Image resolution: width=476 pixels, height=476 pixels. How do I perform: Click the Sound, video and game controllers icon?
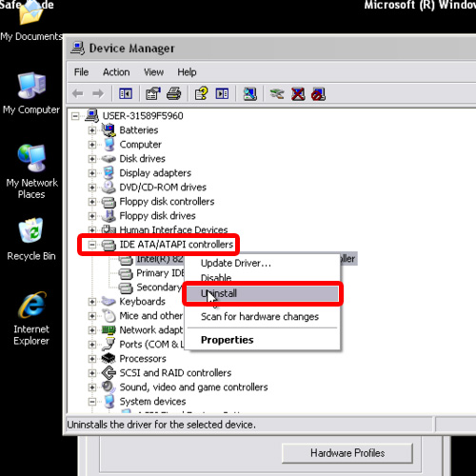tap(109, 387)
